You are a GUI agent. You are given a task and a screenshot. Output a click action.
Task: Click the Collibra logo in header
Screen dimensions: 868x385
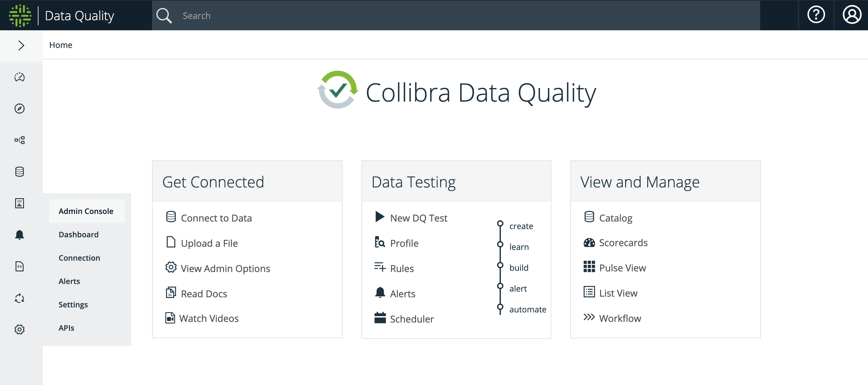[x=20, y=15]
